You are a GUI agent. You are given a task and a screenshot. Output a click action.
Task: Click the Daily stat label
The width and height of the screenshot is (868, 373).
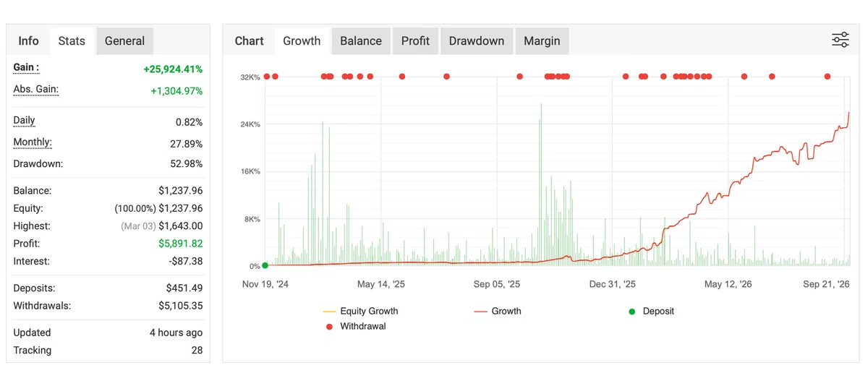tap(24, 121)
